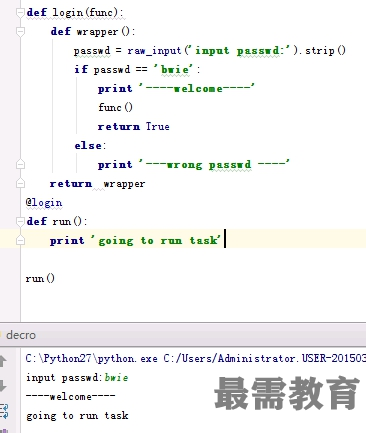
Task: Click fold end marker beside return wrapper
Action: click(x=20, y=183)
